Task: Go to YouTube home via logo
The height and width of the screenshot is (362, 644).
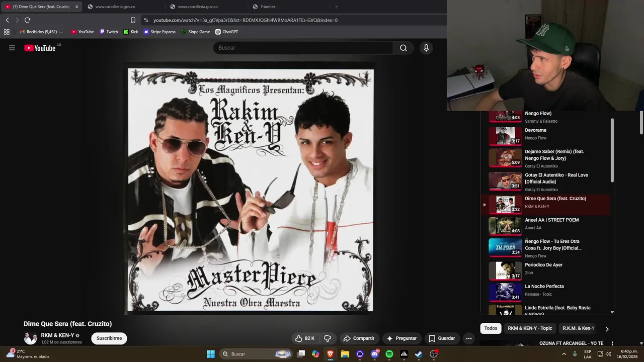Action: (x=40, y=48)
